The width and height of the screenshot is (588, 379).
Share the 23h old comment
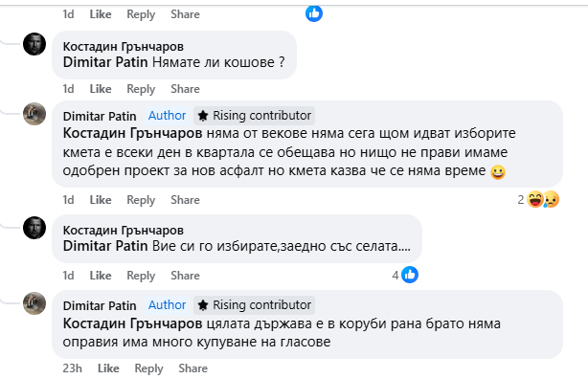pyautogui.click(x=193, y=368)
